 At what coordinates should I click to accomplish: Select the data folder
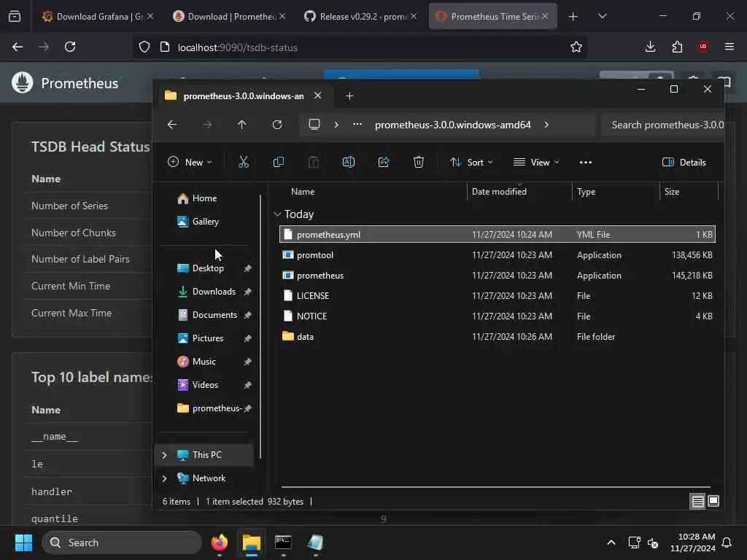click(x=498, y=337)
